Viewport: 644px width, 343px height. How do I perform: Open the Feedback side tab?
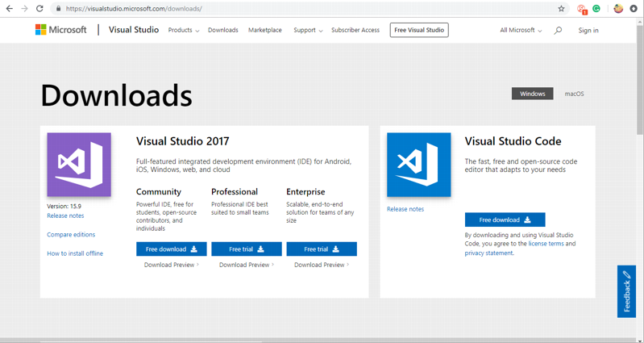pos(626,291)
